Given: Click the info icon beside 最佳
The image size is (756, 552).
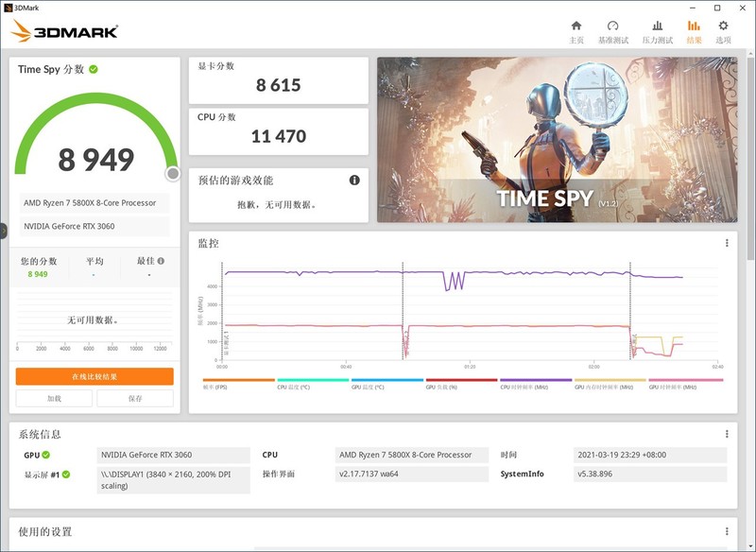Looking at the screenshot, I should click(162, 261).
